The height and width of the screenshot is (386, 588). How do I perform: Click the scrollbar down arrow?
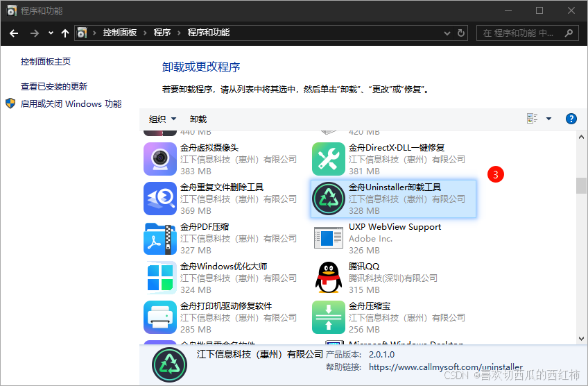coord(581,339)
